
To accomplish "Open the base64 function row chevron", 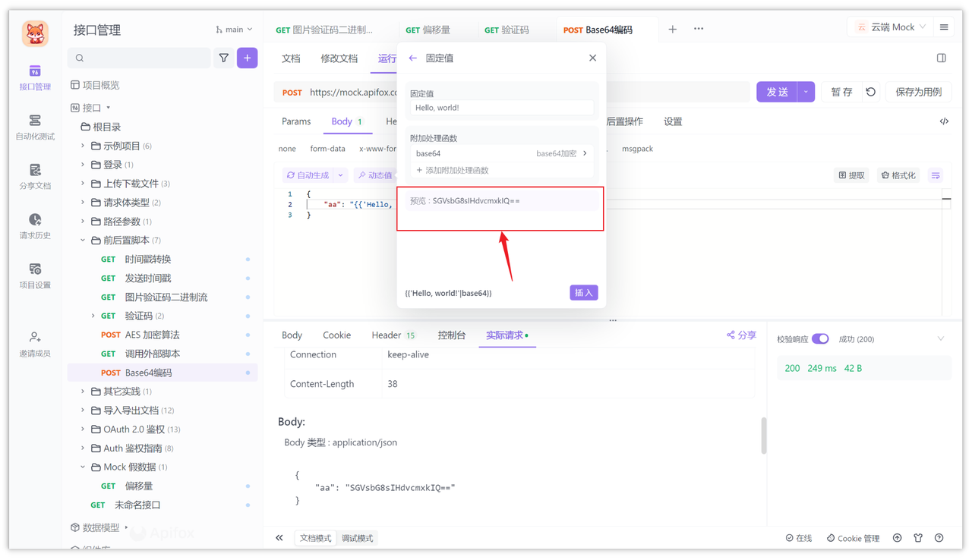I will pyautogui.click(x=585, y=153).
